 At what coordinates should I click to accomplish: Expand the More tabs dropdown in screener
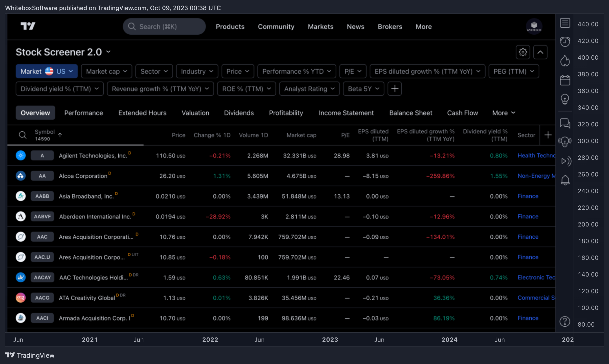pyautogui.click(x=504, y=113)
